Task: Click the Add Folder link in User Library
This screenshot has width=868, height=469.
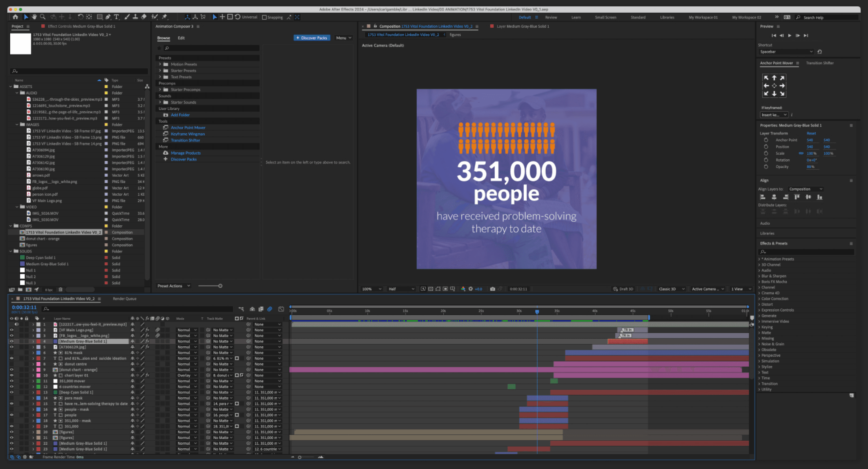Action: (180, 115)
